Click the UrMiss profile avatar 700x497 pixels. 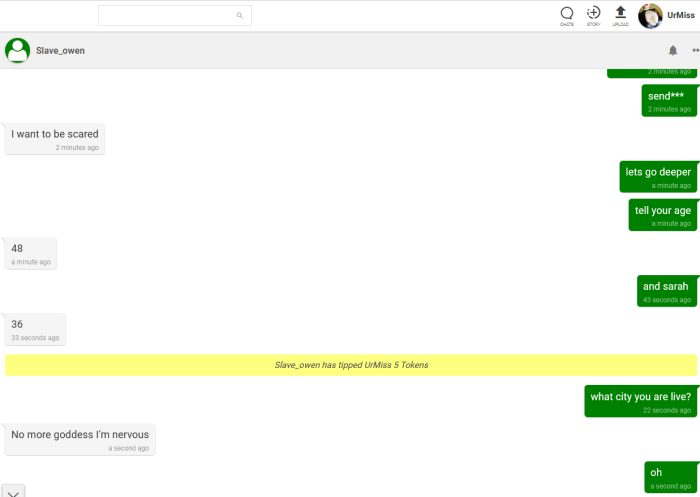click(x=650, y=16)
